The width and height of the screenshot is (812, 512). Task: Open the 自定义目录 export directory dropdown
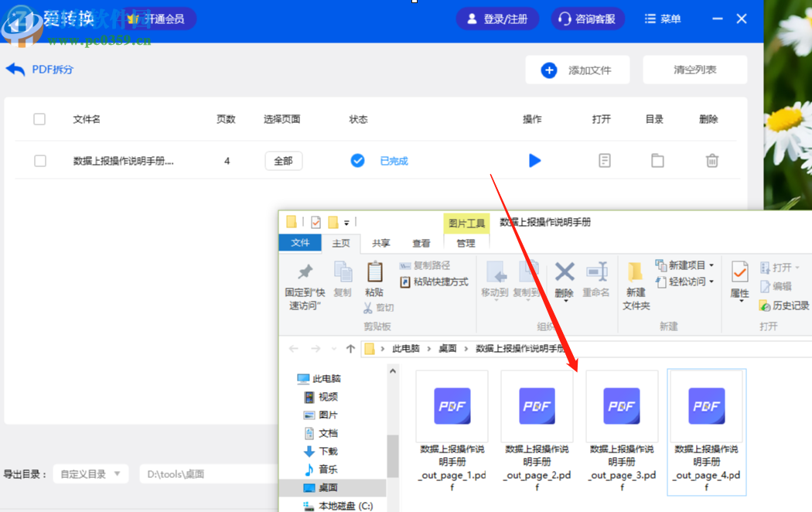[x=90, y=473]
